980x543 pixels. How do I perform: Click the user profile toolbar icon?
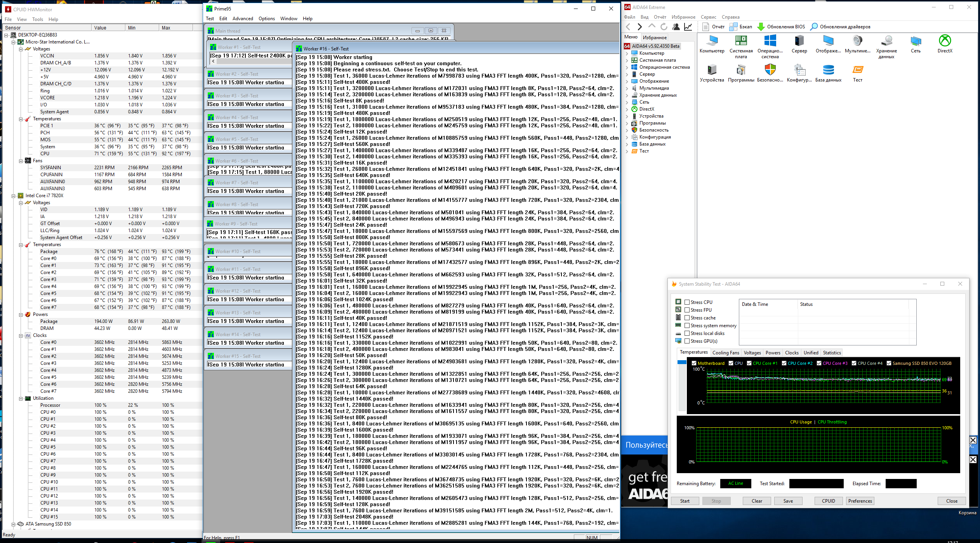click(676, 27)
